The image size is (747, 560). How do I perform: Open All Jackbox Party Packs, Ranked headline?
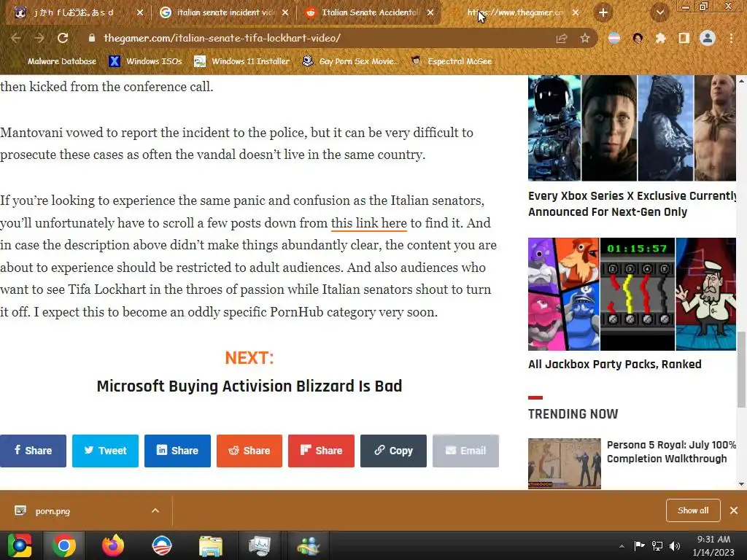point(614,365)
